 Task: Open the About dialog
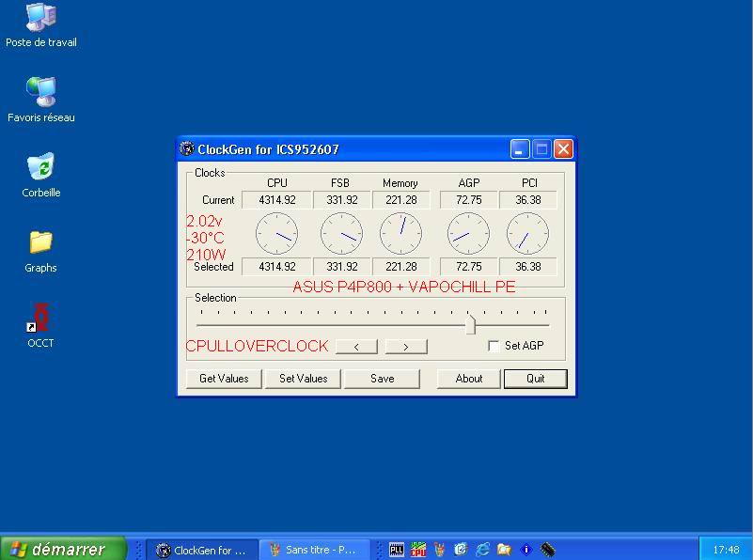click(469, 379)
